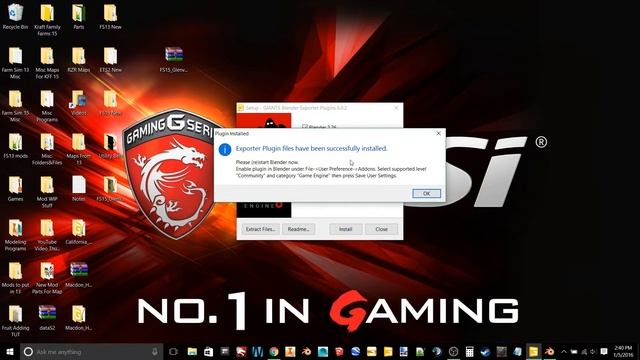The width and height of the screenshot is (640, 360).
Task: Select the California_ zip folder icon
Action: click(x=79, y=232)
